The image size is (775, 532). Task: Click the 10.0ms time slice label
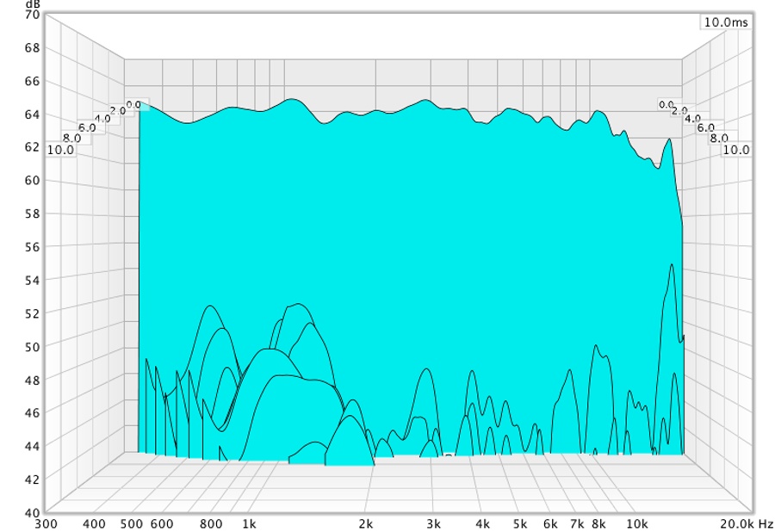pos(726,22)
